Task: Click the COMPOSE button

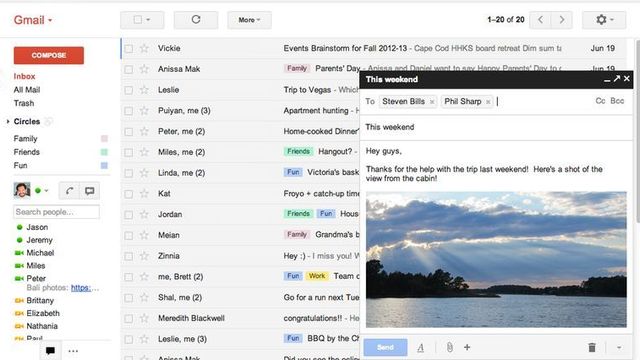Action: pos(49,55)
